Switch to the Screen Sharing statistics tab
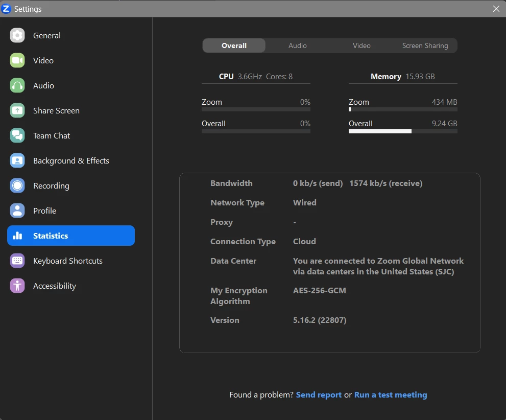This screenshot has height=420, width=506. pyautogui.click(x=425, y=45)
